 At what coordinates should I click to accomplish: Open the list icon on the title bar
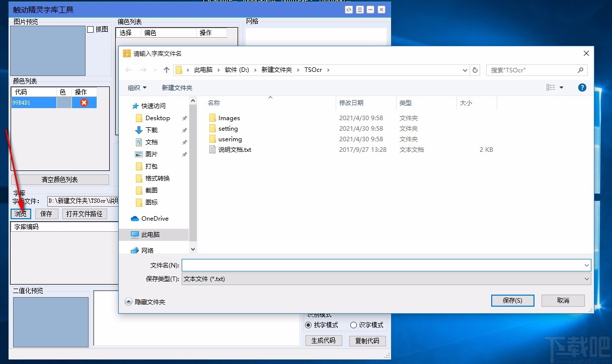(359, 9)
